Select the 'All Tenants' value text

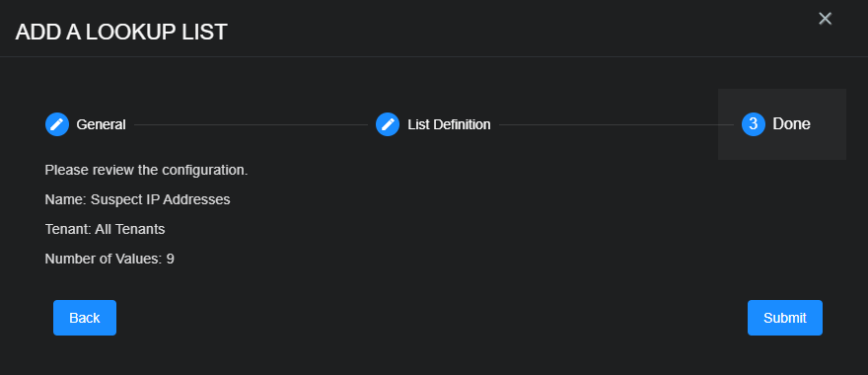(130, 229)
